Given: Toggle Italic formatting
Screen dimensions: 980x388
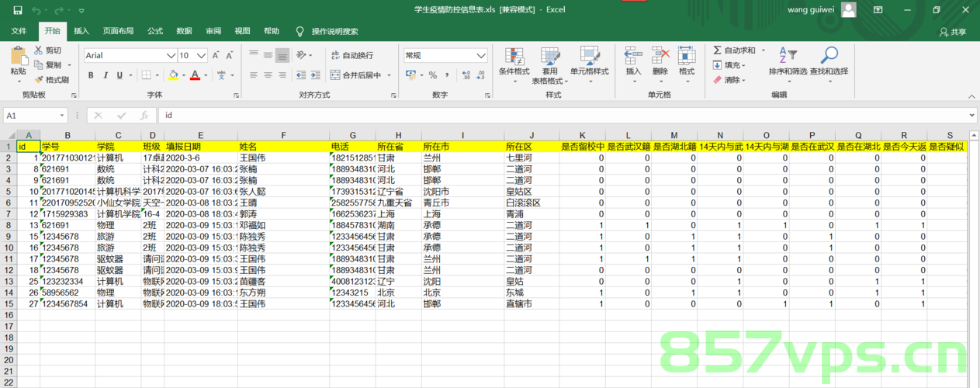Looking at the screenshot, I should (x=106, y=75).
